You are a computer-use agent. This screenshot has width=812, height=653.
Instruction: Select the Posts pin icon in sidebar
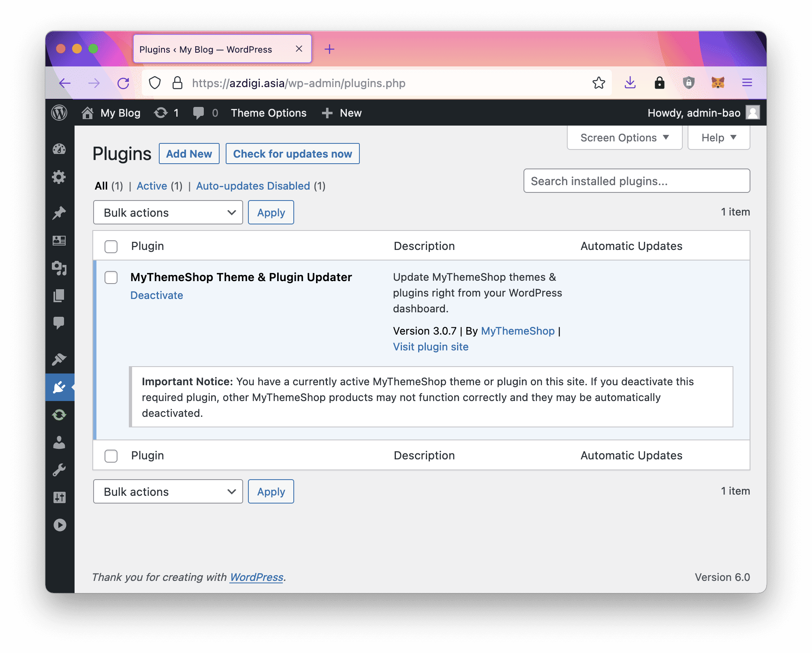[x=60, y=212]
